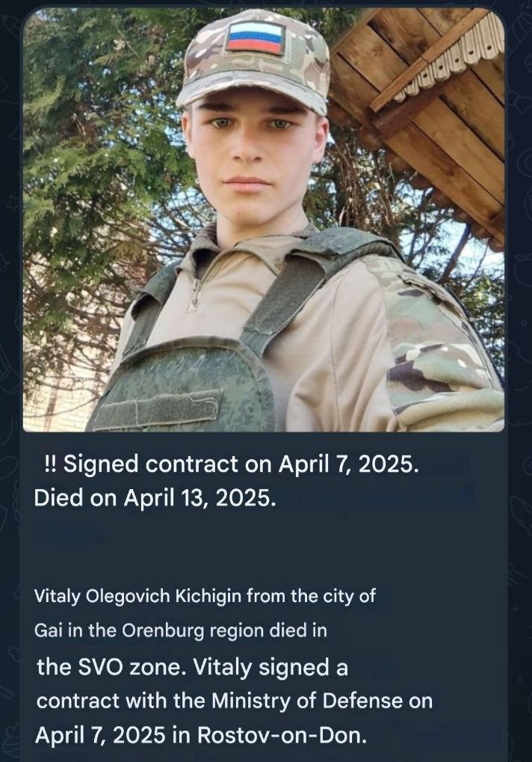Click 'April 7, 2025 in' on the last line

tap(113, 735)
